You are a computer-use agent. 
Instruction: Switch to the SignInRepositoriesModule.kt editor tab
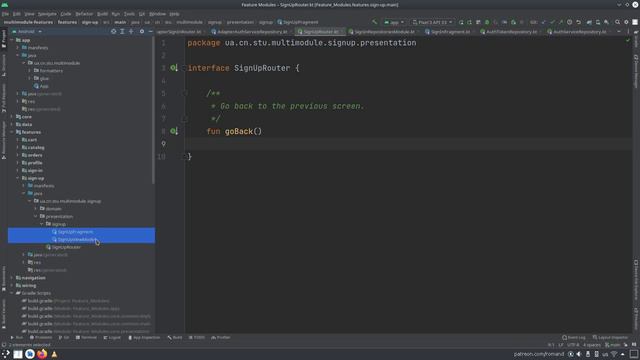[383, 31]
